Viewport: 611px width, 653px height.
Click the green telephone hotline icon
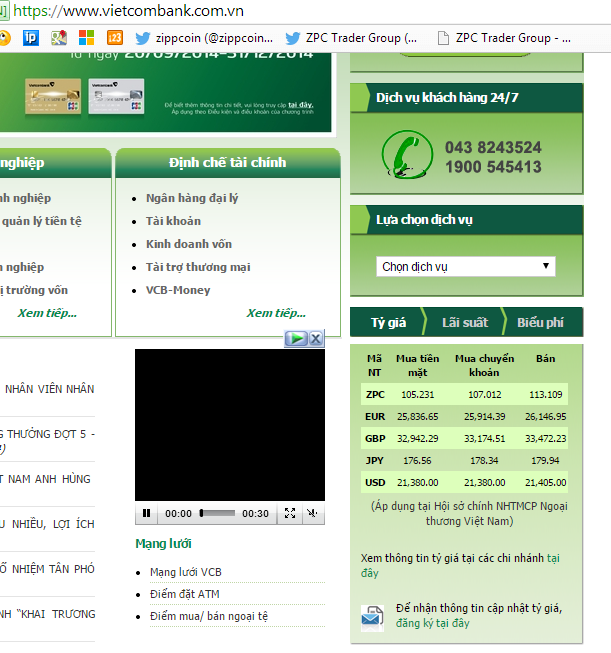(407, 155)
